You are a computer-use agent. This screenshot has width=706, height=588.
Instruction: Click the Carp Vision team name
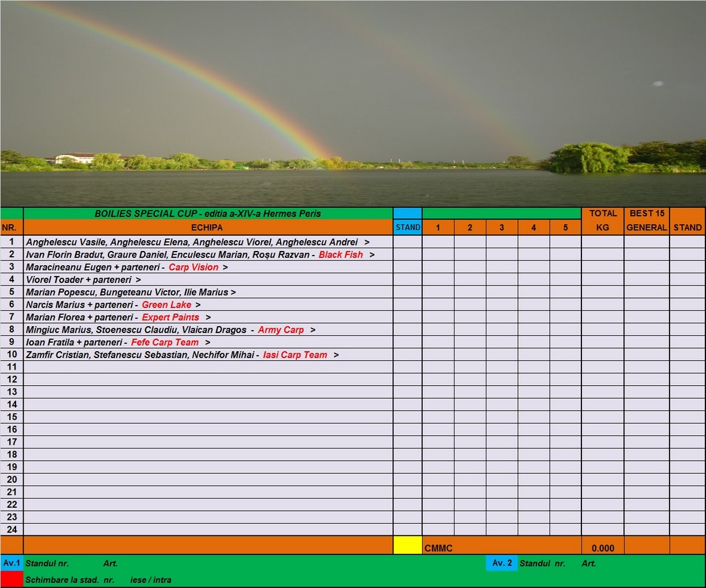(x=193, y=267)
